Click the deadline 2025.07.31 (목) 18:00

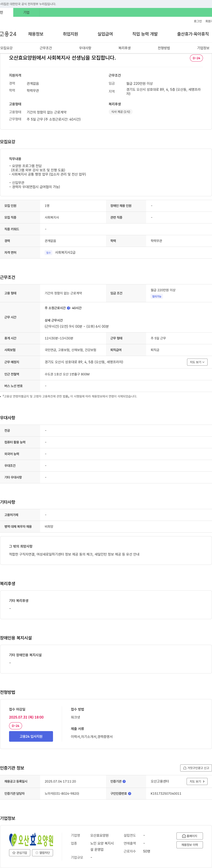(x=26, y=717)
